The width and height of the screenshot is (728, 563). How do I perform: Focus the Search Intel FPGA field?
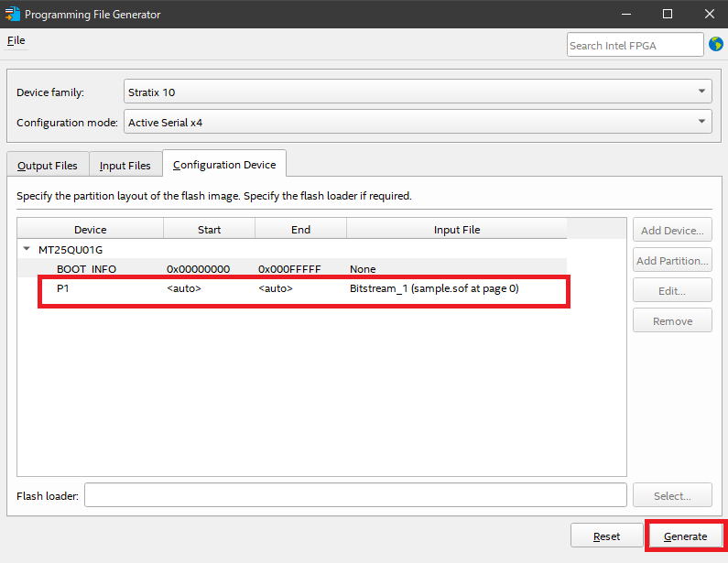(x=635, y=45)
